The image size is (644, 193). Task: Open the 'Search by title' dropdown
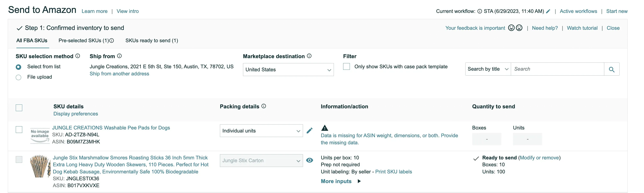pos(488,69)
